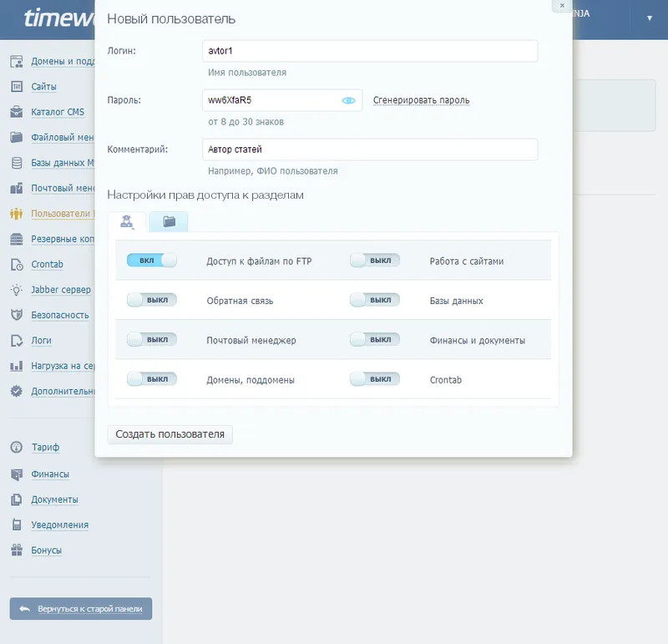Click the Финансы icon in sidebar
668x644 pixels.
(x=16, y=474)
